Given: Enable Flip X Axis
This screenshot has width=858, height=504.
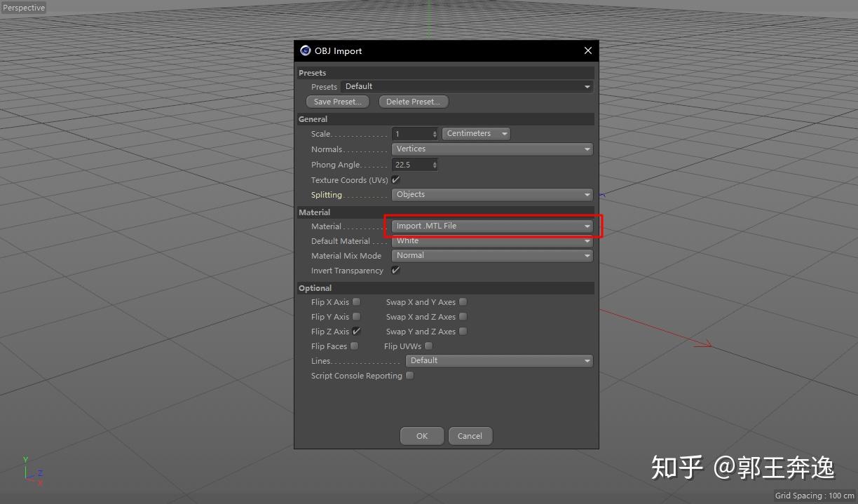Looking at the screenshot, I should point(356,301).
